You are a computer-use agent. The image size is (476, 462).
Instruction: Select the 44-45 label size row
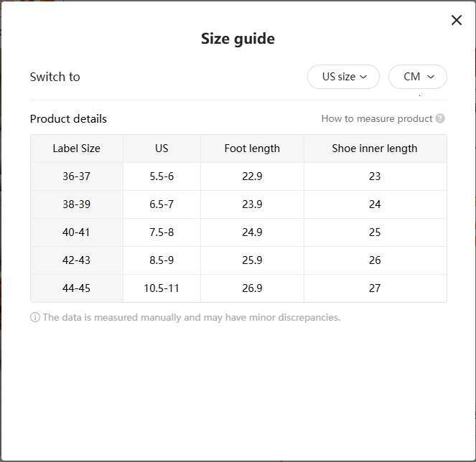tap(76, 288)
